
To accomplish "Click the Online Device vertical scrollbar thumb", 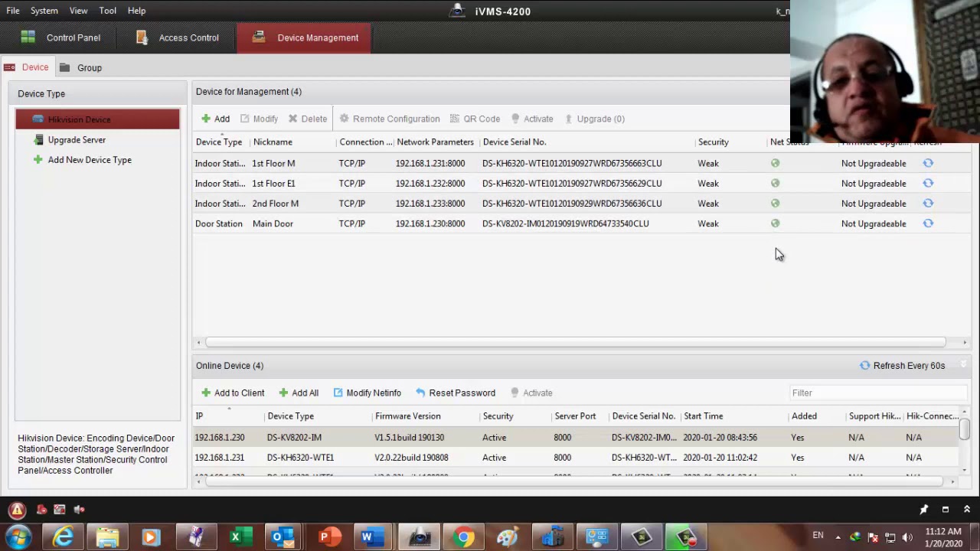I will (x=964, y=429).
